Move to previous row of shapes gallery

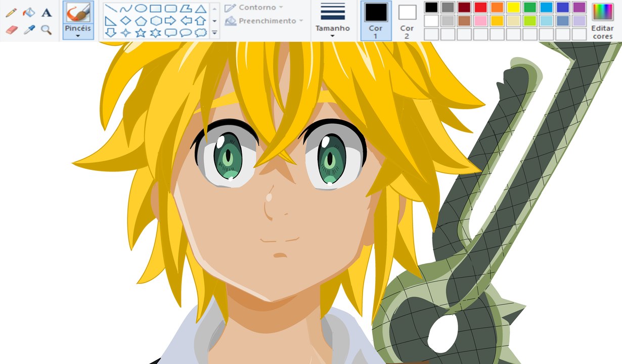214,9
